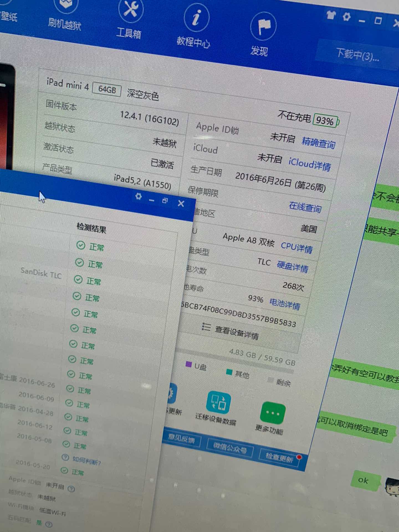Click the 低温Wi-Fi module value

point(53,512)
